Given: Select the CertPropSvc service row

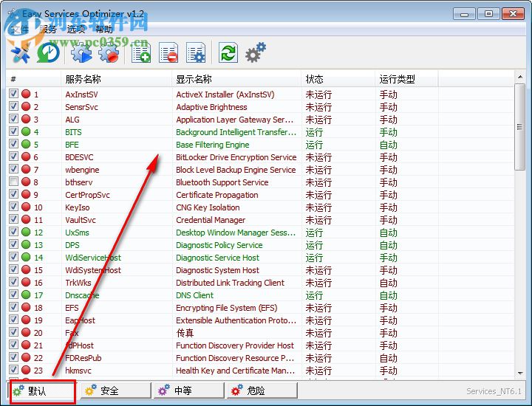Looking at the screenshot, I should pyautogui.click(x=260, y=194).
